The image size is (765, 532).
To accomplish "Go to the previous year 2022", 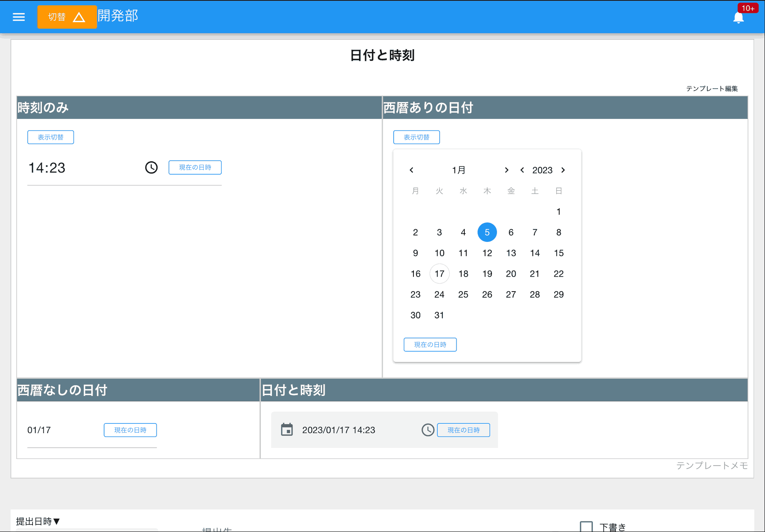I will pos(522,170).
